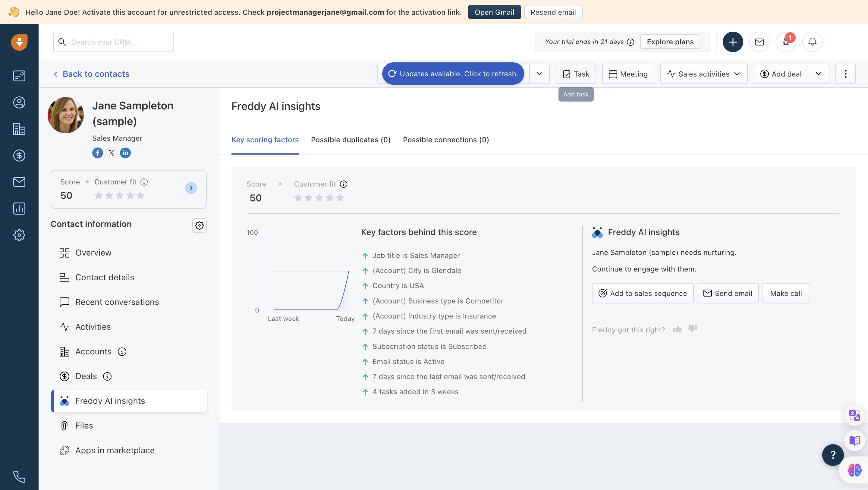Click Add to sales sequence button
Image resolution: width=868 pixels, height=490 pixels.
pos(643,293)
